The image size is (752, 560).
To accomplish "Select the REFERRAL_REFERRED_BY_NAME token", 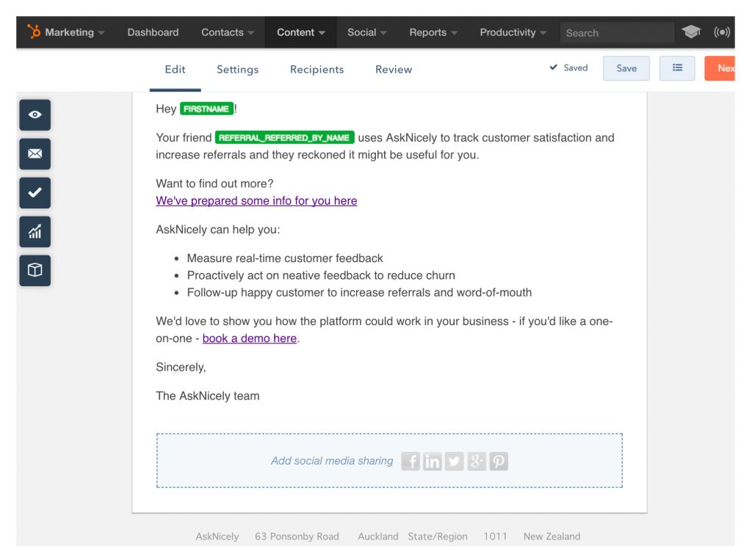I will click(285, 137).
